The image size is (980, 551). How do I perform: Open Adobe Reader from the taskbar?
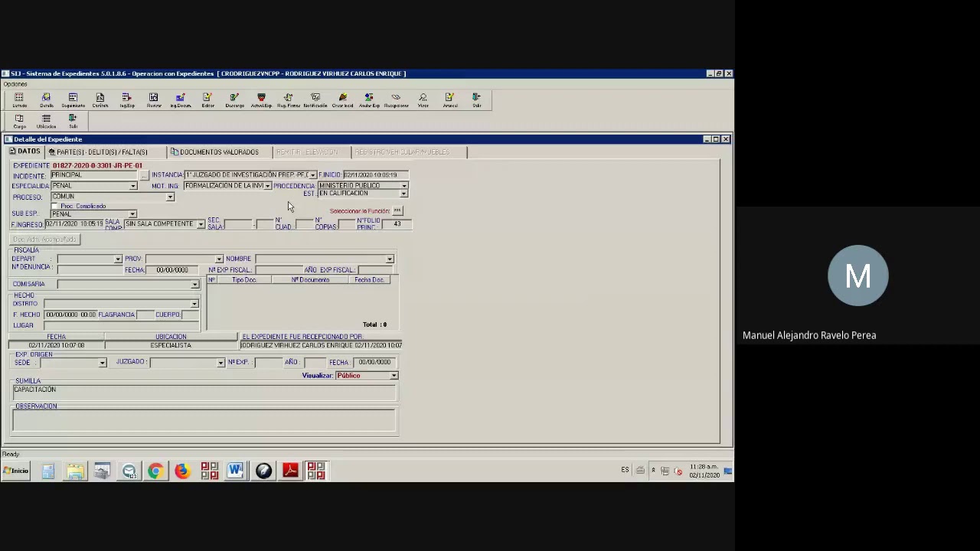[290, 471]
